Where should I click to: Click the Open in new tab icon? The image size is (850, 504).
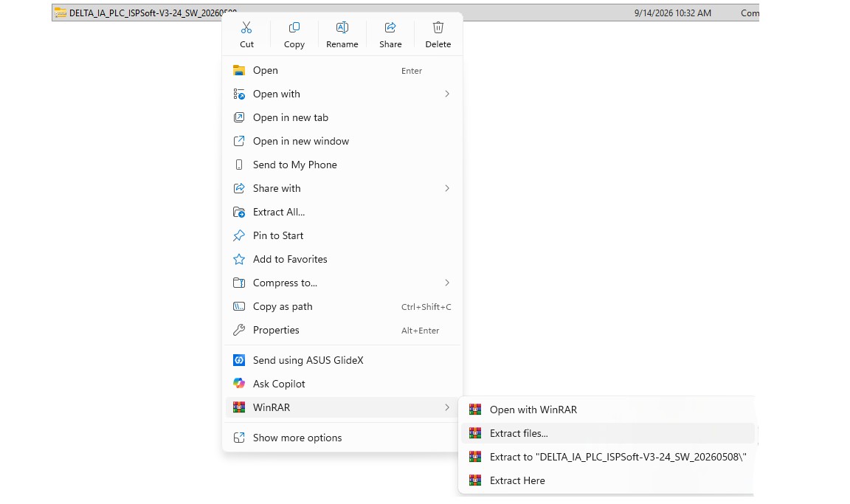coord(238,117)
